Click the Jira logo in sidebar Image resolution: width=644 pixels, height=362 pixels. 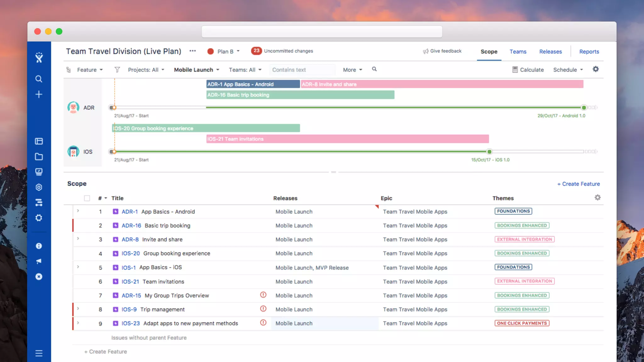(x=39, y=58)
